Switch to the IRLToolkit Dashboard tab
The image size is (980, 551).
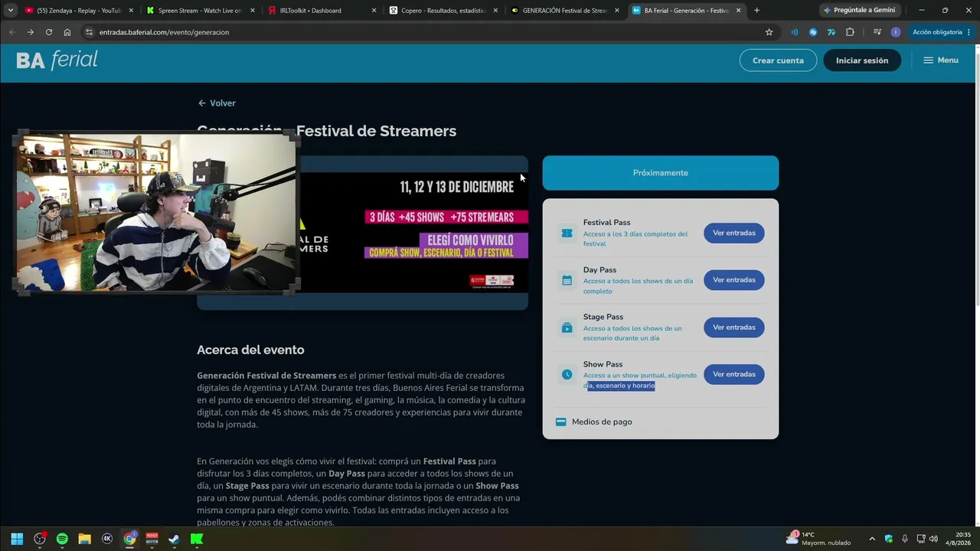click(x=322, y=11)
